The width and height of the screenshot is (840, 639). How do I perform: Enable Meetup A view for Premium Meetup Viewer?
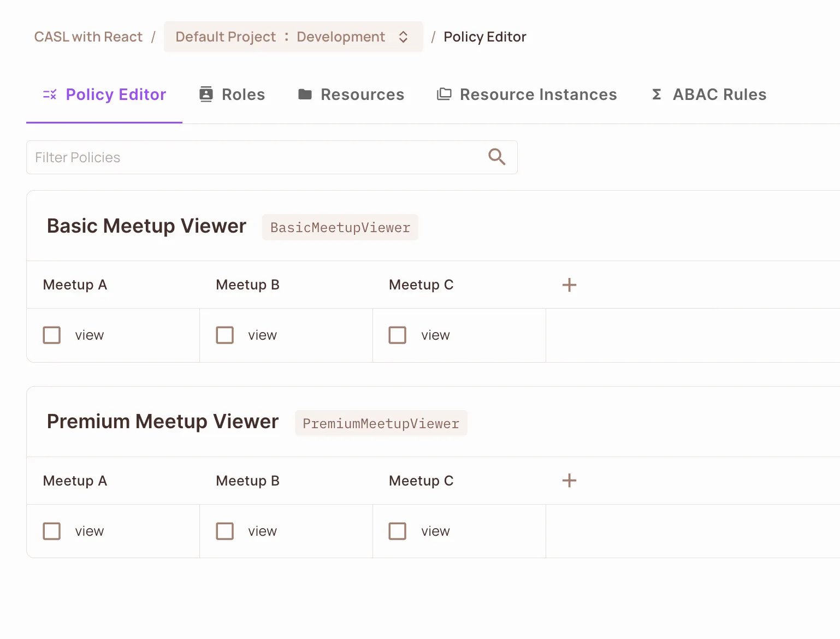click(x=52, y=531)
